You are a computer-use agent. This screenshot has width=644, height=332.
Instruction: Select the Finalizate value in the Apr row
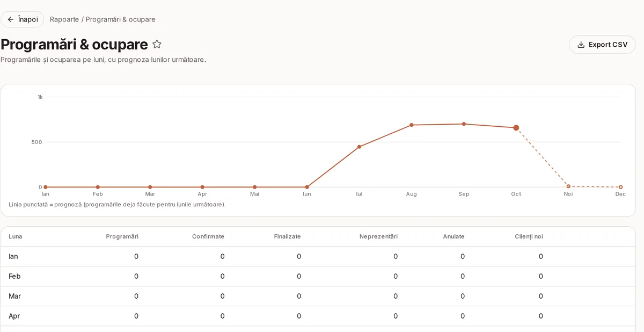click(299, 316)
